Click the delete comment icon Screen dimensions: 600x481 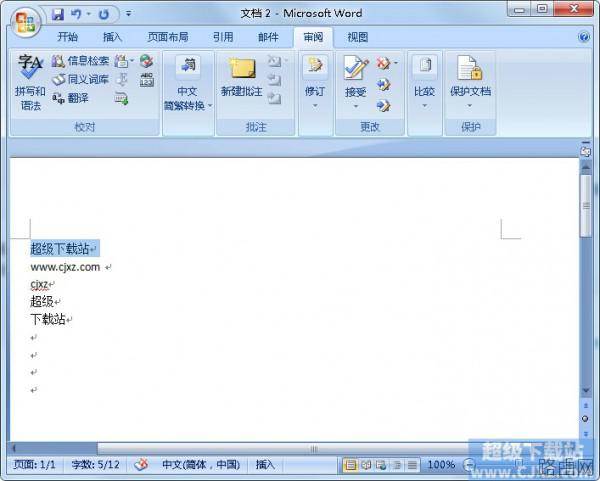click(x=274, y=61)
